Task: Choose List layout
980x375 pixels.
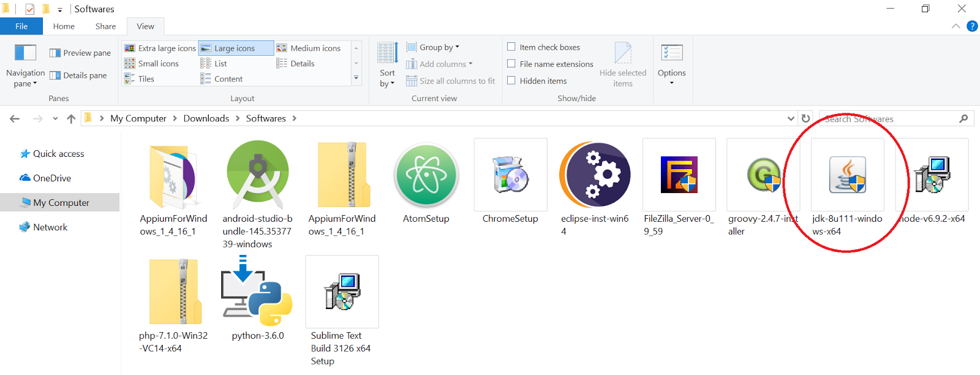Action: click(x=214, y=63)
